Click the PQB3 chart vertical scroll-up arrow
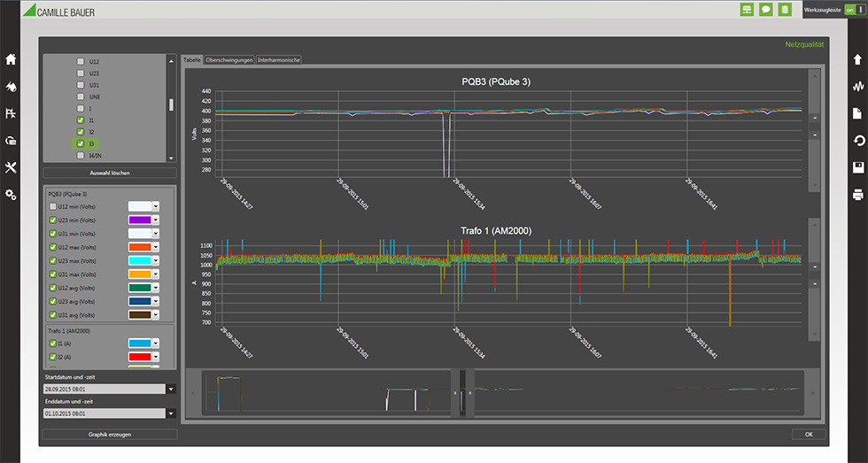This screenshot has width=868, height=463. (814, 76)
